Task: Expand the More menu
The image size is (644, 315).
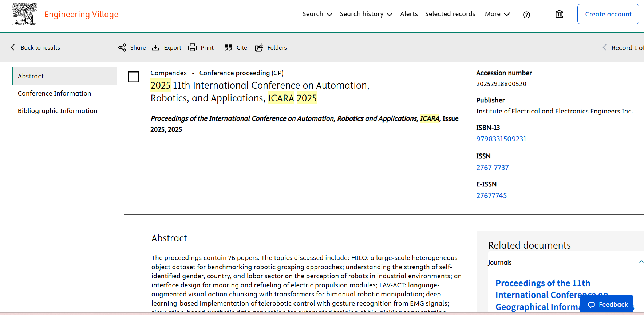Action: point(497,14)
